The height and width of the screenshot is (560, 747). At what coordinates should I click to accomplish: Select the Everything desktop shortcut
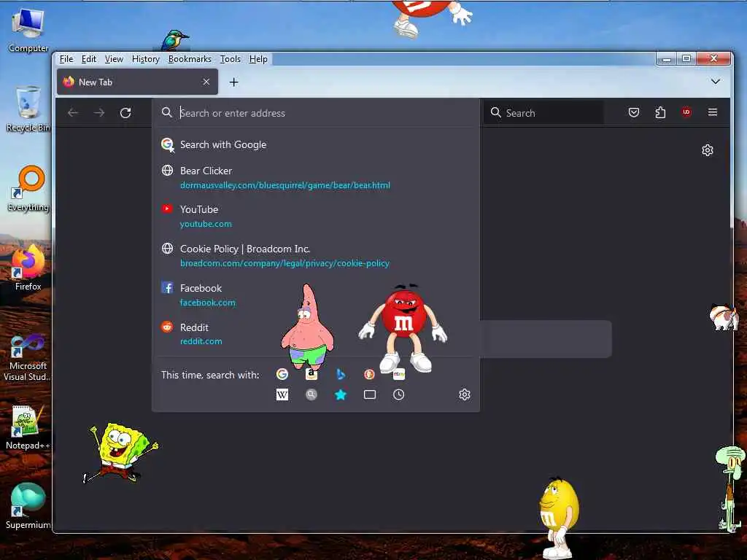(28, 189)
